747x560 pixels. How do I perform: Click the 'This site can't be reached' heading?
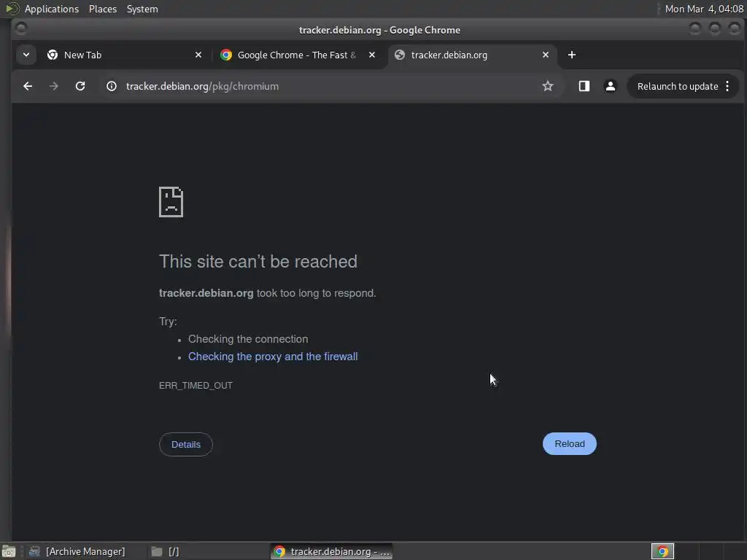pyautogui.click(x=258, y=262)
